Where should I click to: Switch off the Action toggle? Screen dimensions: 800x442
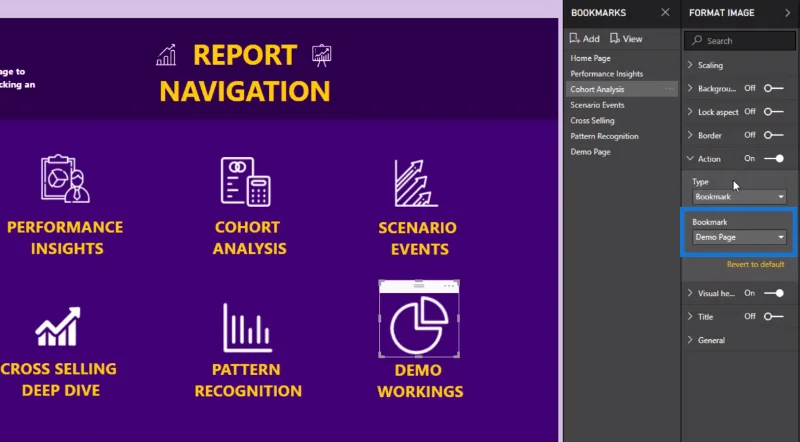coord(773,159)
